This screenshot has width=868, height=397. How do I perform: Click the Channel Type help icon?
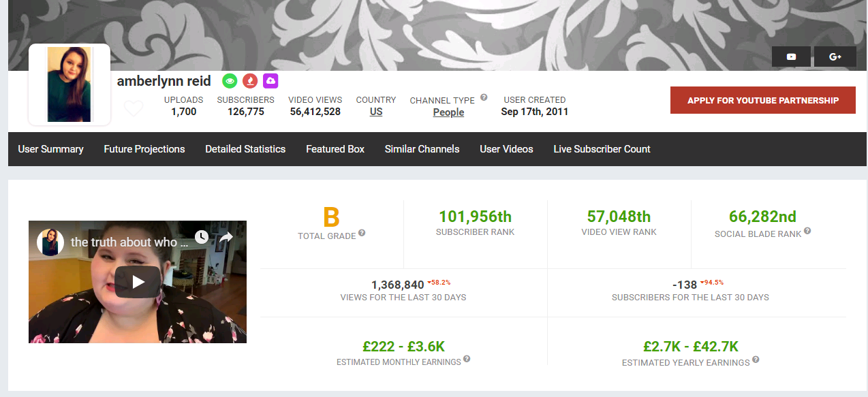coord(484,97)
